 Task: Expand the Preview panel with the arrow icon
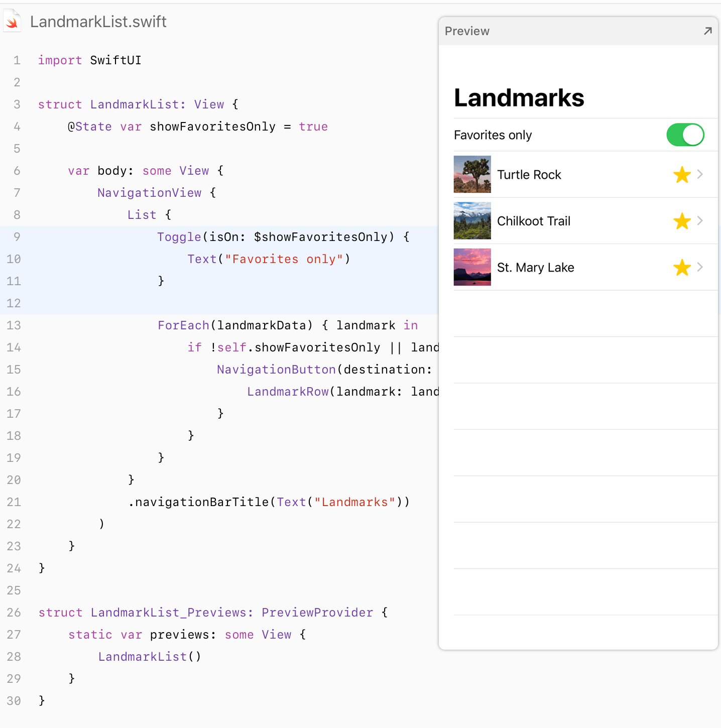[707, 31]
